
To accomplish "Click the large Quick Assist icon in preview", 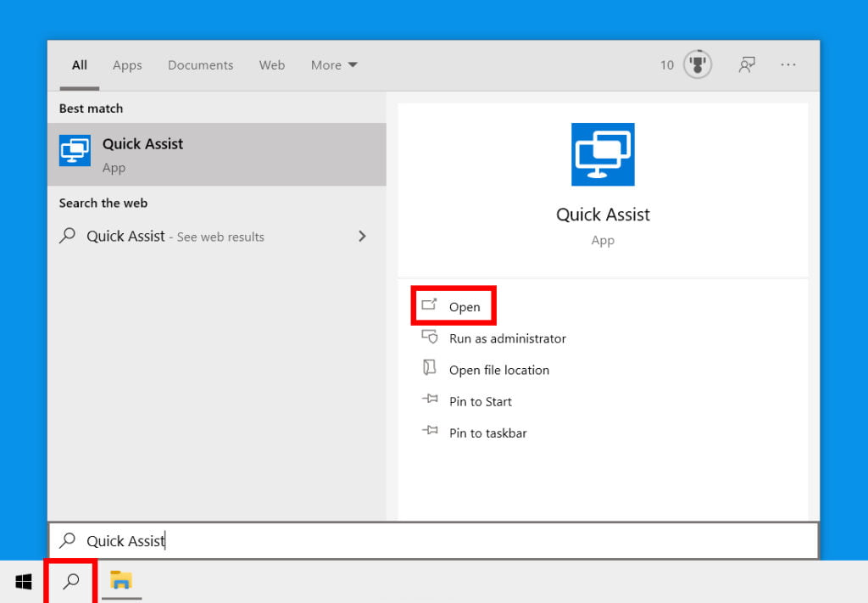I will click(x=603, y=154).
